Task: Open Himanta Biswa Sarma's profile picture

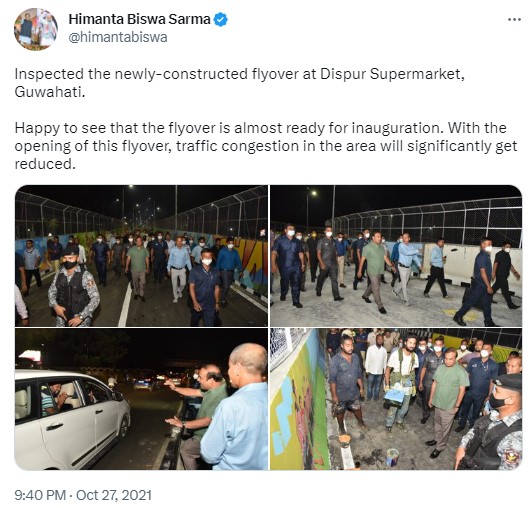Action: (x=36, y=29)
